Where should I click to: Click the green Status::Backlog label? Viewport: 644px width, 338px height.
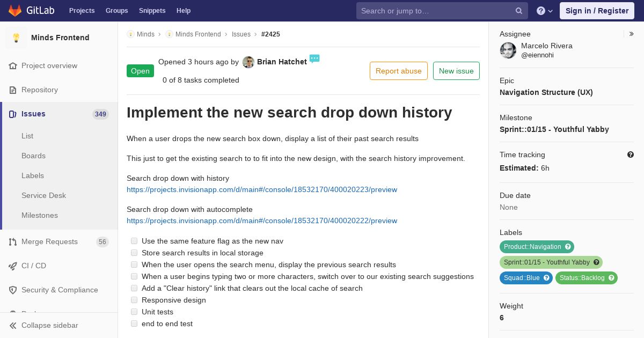tap(587, 278)
